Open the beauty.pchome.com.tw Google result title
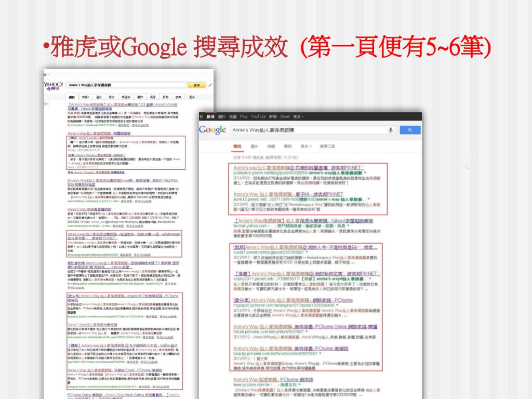 [291, 349]
